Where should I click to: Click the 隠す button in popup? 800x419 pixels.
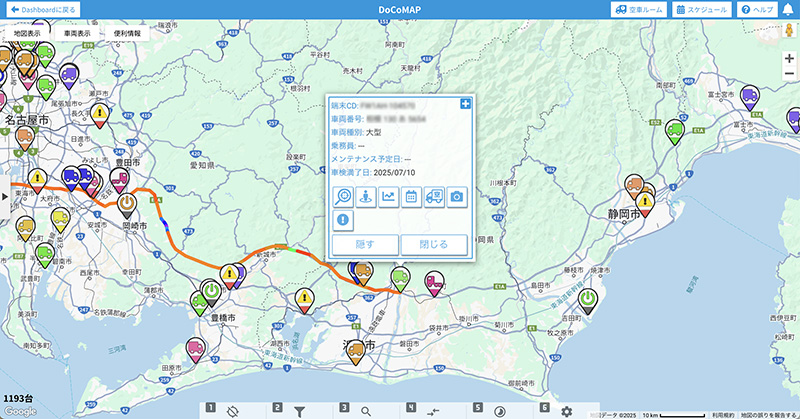(x=365, y=244)
